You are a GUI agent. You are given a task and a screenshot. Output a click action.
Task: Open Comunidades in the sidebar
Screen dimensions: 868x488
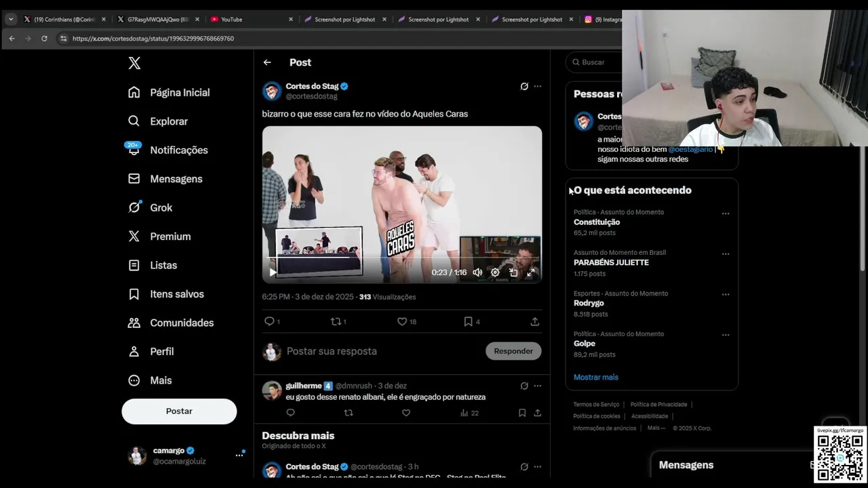[171, 323]
